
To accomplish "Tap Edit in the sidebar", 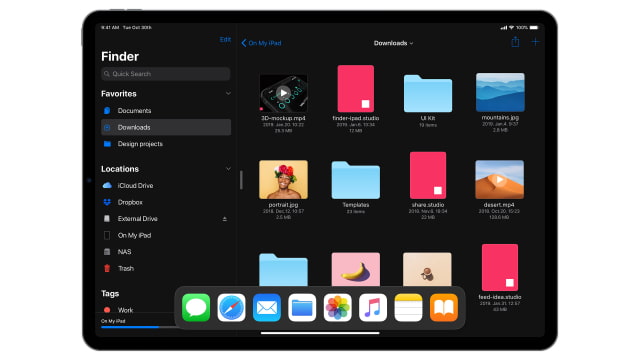I will pyautogui.click(x=225, y=40).
